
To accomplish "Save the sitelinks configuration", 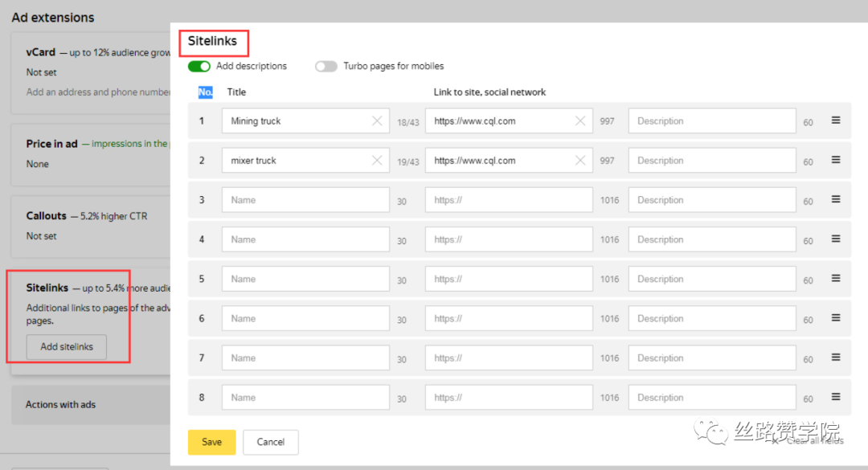I will tap(211, 442).
